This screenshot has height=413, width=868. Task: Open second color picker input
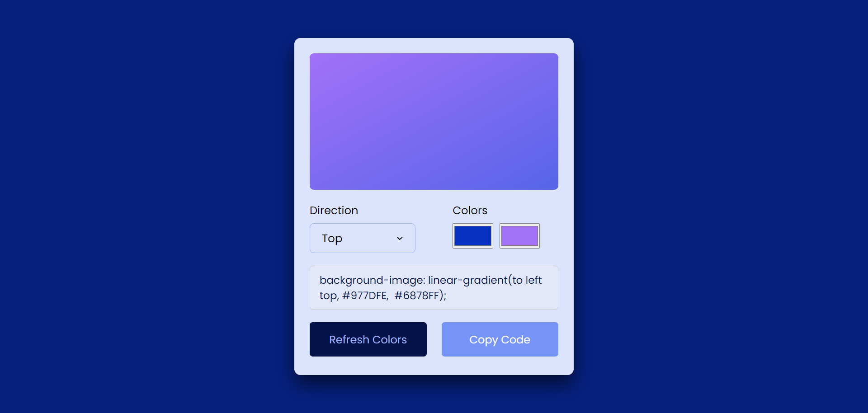click(x=519, y=236)
